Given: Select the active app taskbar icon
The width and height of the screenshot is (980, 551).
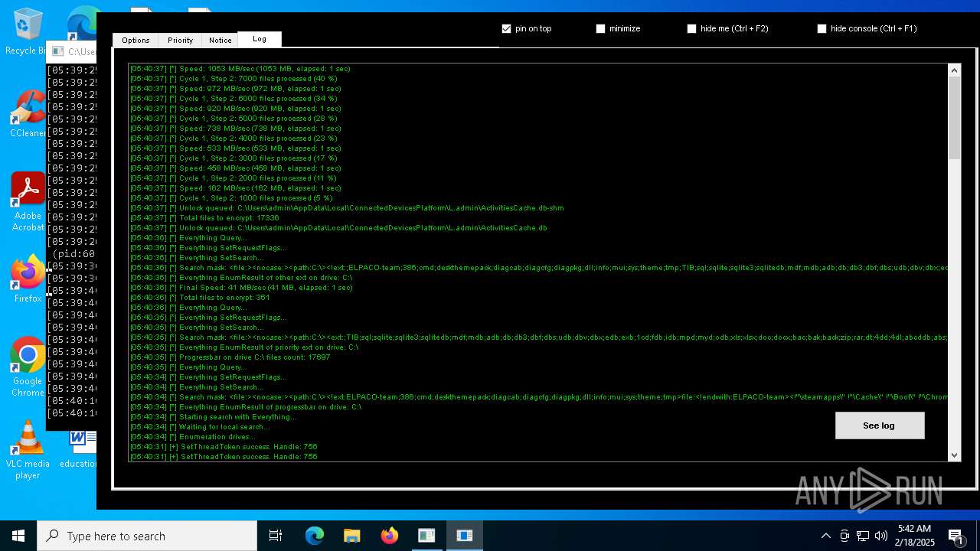Looking at the screenshot, I should click(464, 536).
